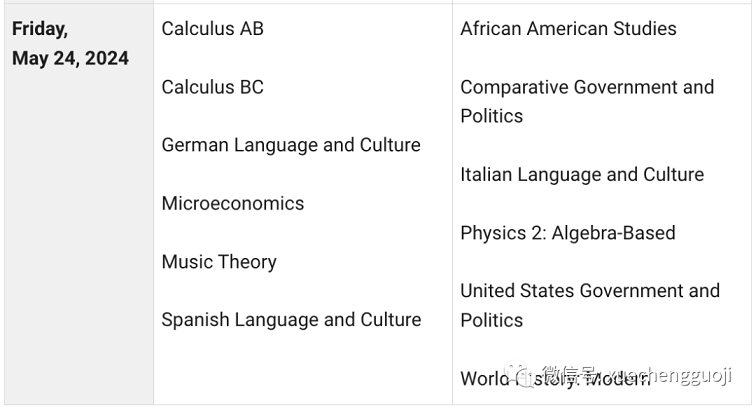
Task: Click empty space below Spanish Language entry
Action: point(303,369)
